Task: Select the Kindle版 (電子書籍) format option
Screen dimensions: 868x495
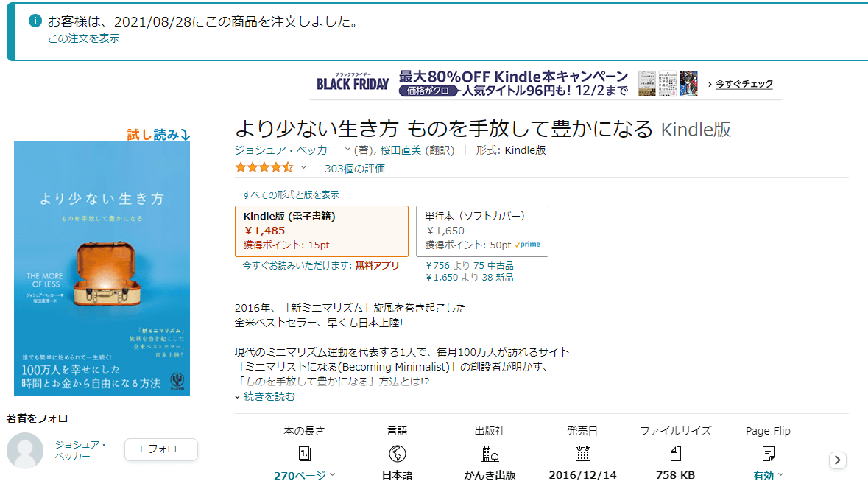Action: pyautogui.click(x=322, y=231)
